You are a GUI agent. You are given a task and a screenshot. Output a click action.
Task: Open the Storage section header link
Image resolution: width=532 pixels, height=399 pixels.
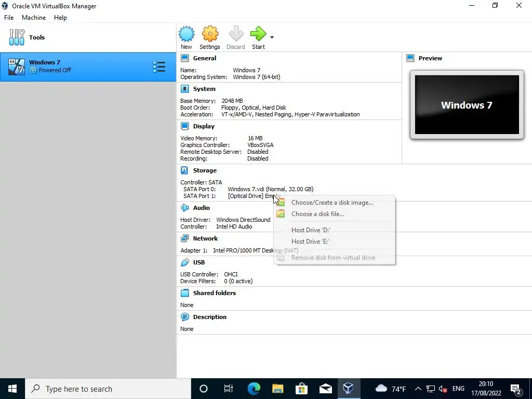click(205, 170)
